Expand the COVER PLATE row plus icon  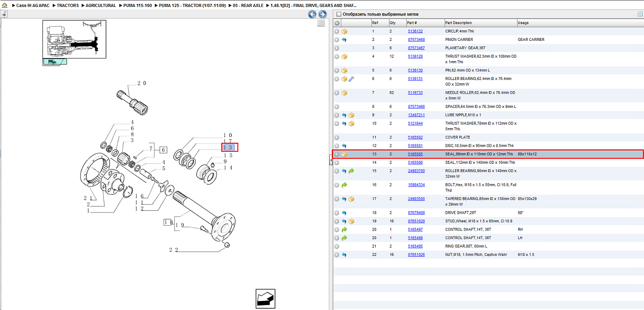coord(337,138)
